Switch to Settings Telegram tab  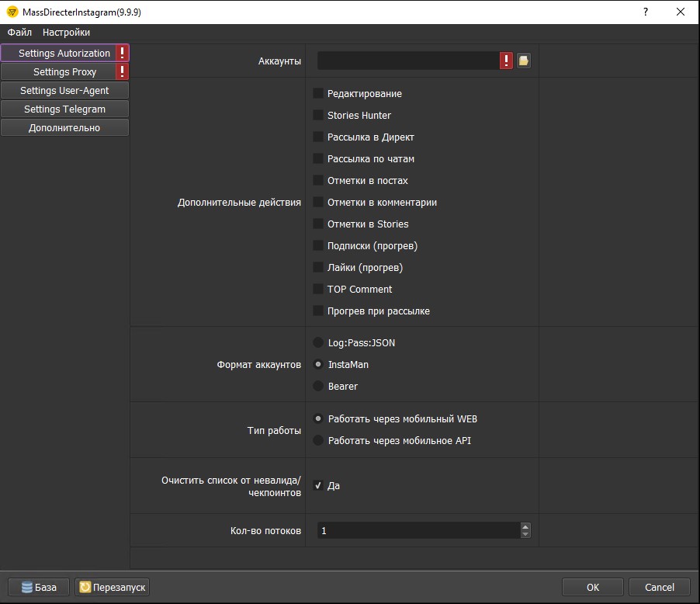tap(64, 109)
